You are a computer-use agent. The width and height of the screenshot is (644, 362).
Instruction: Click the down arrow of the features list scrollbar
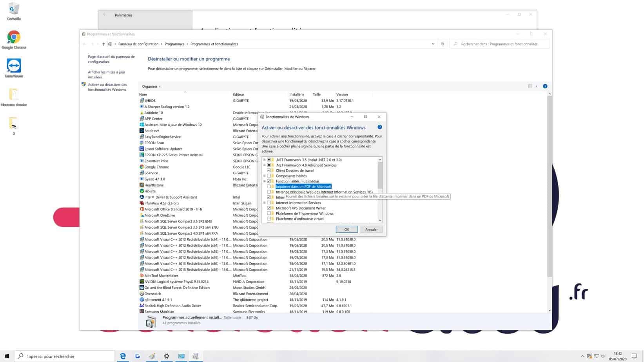(380, 221)
